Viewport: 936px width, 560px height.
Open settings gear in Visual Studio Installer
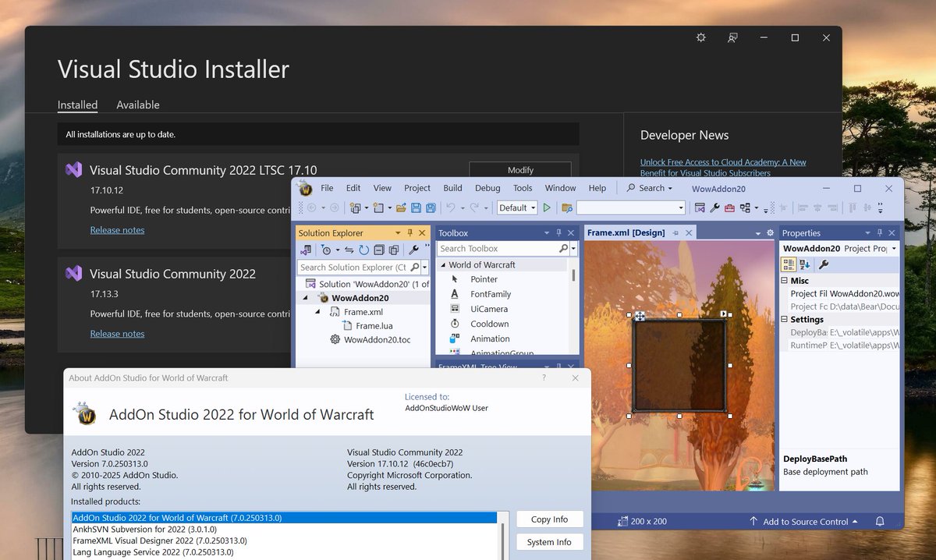(700, 37)
